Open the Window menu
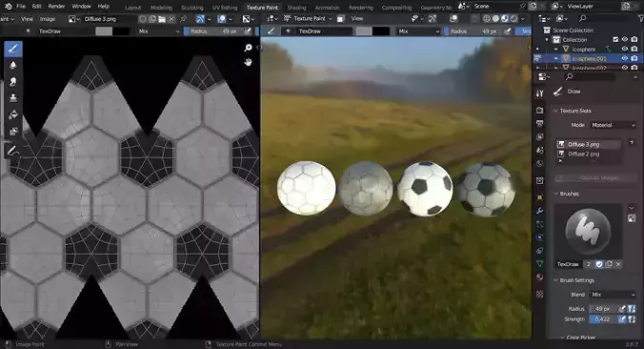Image resolution: width=644 pixels, height=349 pixels. point(81,6)
